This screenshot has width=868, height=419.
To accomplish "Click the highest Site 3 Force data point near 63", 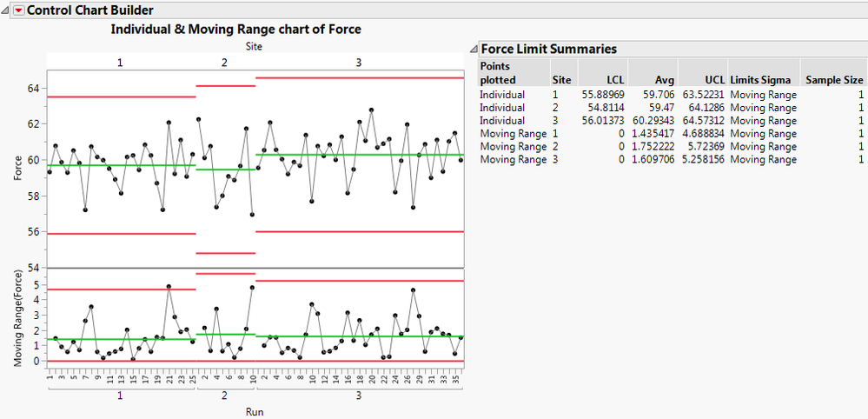I will click(372, 110).
